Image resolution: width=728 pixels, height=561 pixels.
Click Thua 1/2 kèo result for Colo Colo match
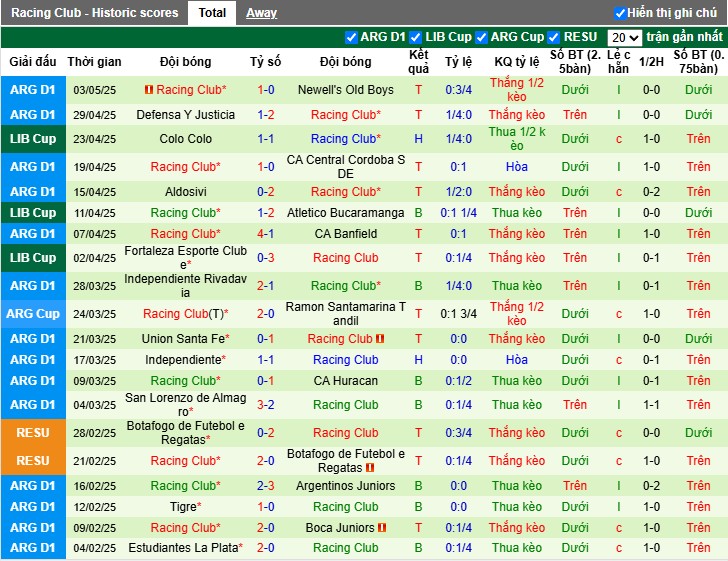[517, 139]
